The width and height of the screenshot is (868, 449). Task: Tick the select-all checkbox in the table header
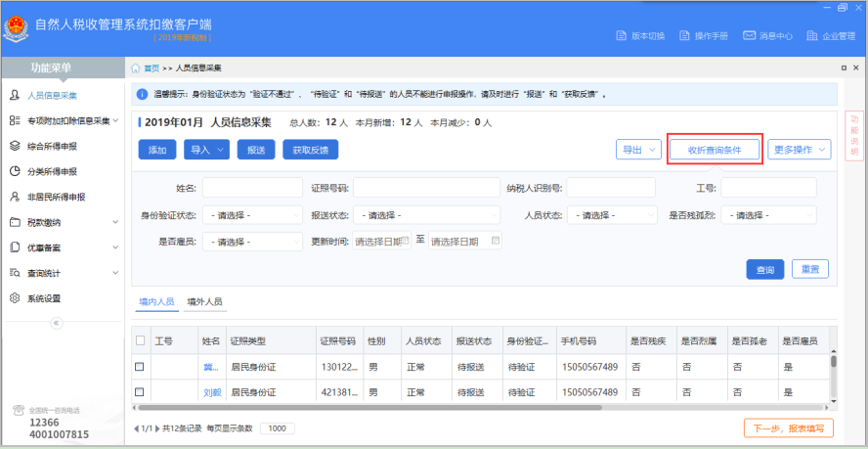tap(141, 340)
